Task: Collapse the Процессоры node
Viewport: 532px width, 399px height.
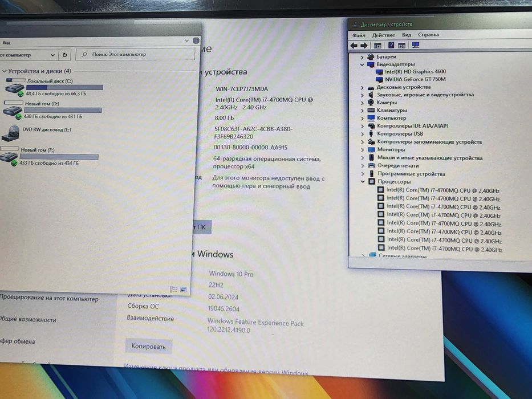Action: [x=363, y=181]
